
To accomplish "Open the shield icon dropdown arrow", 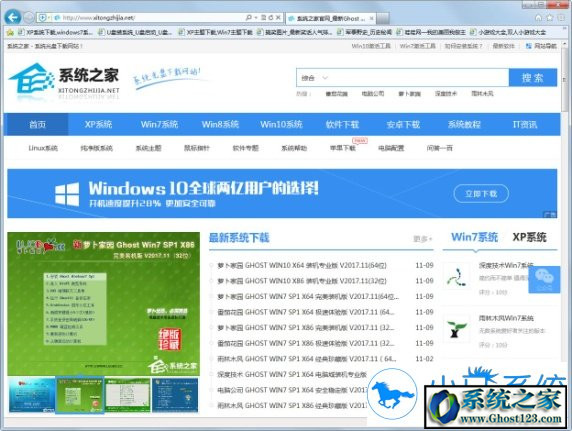I will pos(49,18).
